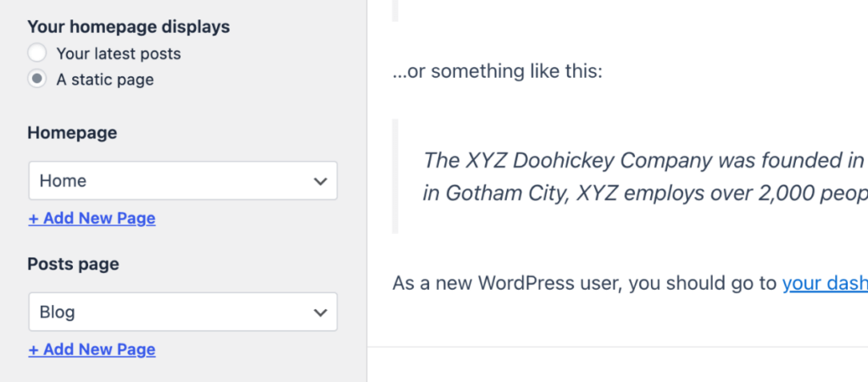Open the Homepage dropdown showing Home
This screenshot has height=382, width=868.
tap(183, 180)
